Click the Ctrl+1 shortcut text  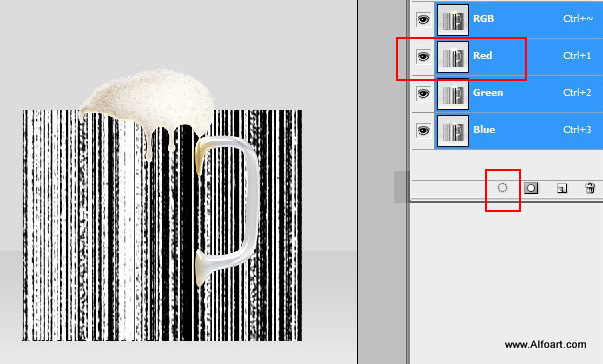tap(577, 56)
